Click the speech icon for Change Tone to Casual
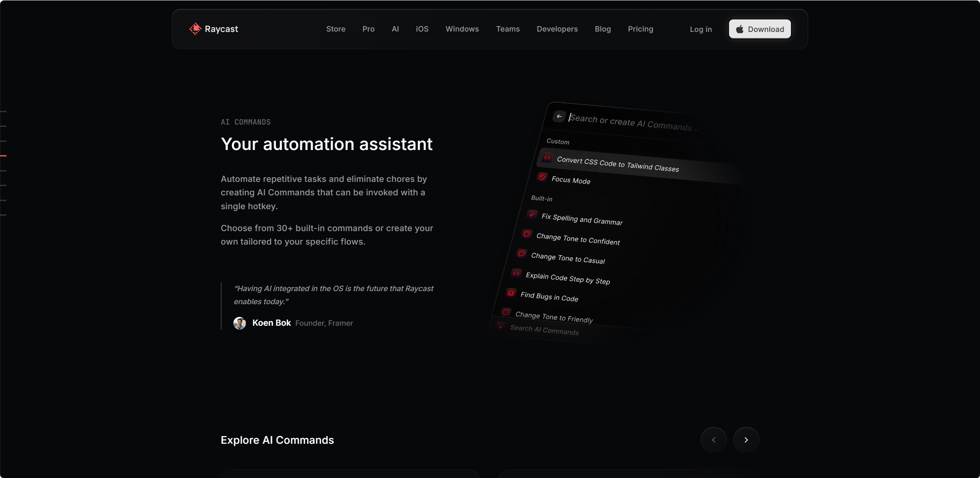 [x=522, y=254]
